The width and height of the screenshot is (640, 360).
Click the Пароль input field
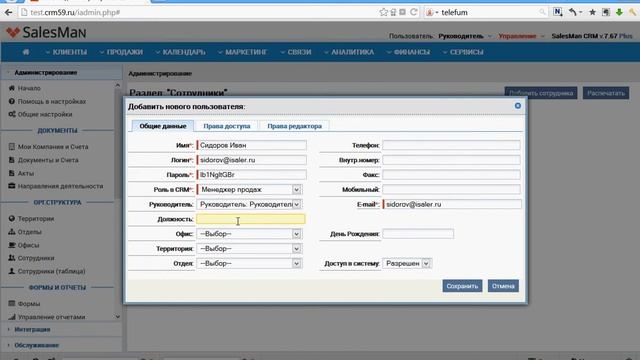[x=251, y=175]
